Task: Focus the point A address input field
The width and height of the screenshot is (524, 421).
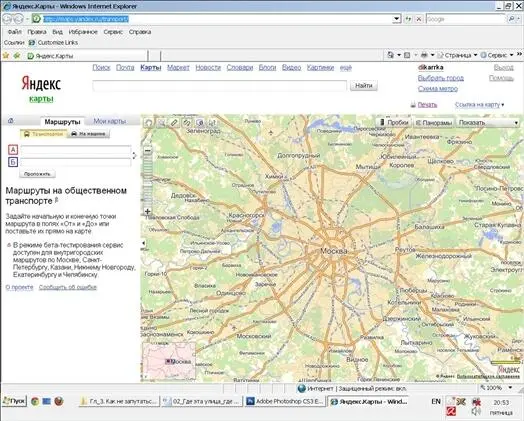Action: tap(76, 149)
